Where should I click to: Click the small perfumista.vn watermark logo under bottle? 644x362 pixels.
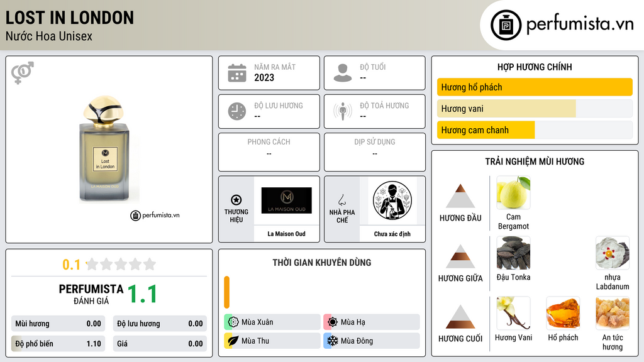point(155,215)
